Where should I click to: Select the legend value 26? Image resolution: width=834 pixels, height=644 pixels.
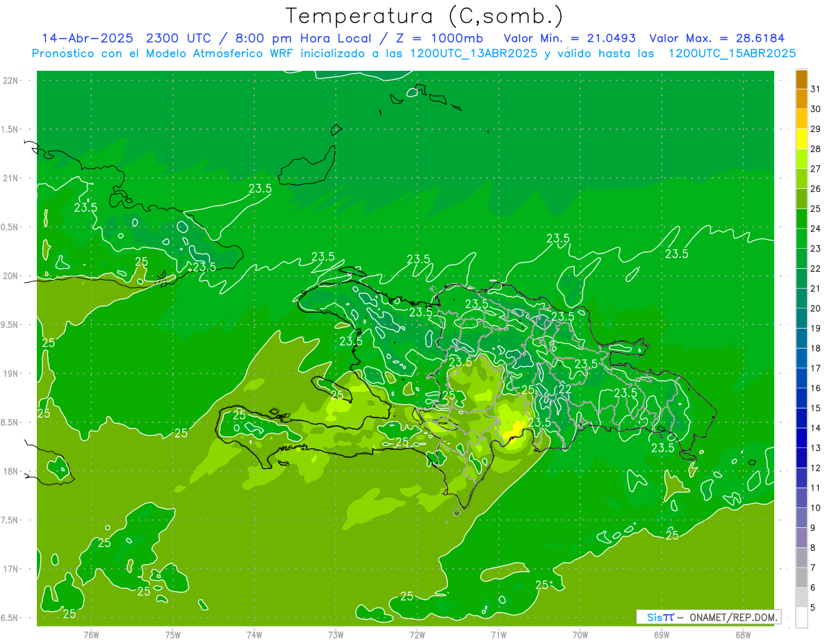[815, 189]
